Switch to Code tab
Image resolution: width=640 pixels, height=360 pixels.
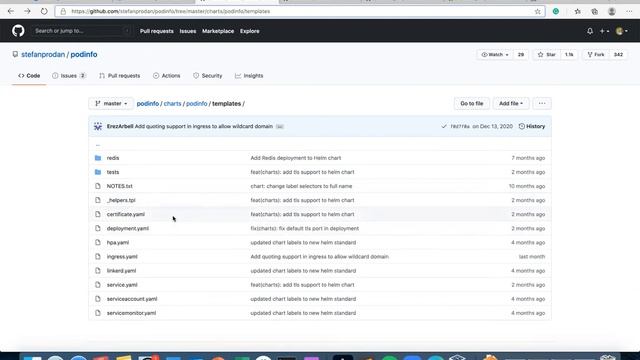[x=29, y=76]
